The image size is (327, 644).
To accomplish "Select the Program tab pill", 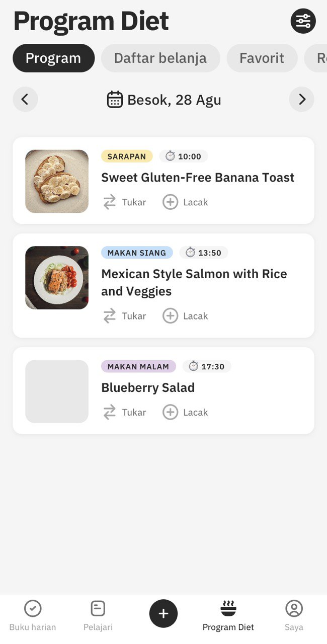I will point(53,58).
